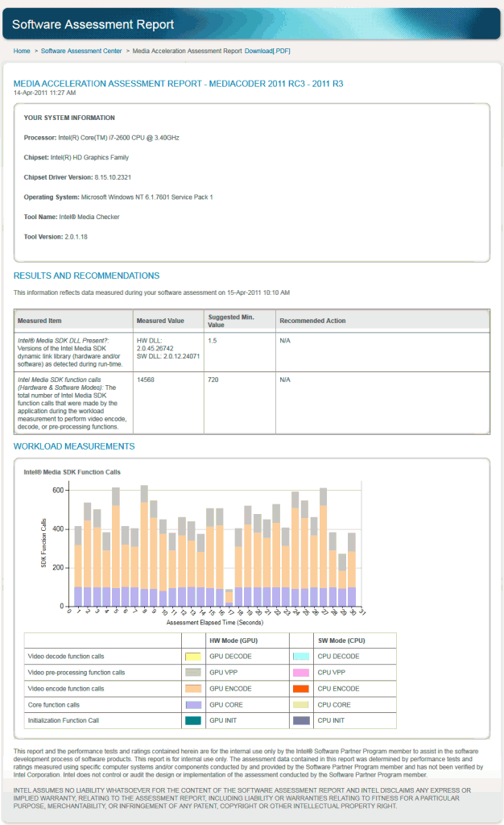Click the WORKLOAD MEASUREMENTS heading
The height and width of the screenshot is (825, 504).
pyautogui.click(x=74, y=446)
